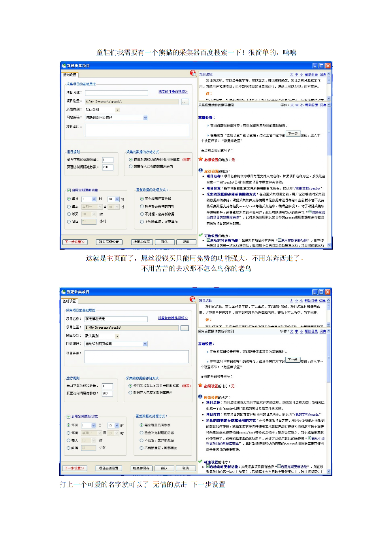The height and width of the screenshot is (555, 392).
Task: Close the lower 新建采集项目 window
Action: [x=327, y=292]
